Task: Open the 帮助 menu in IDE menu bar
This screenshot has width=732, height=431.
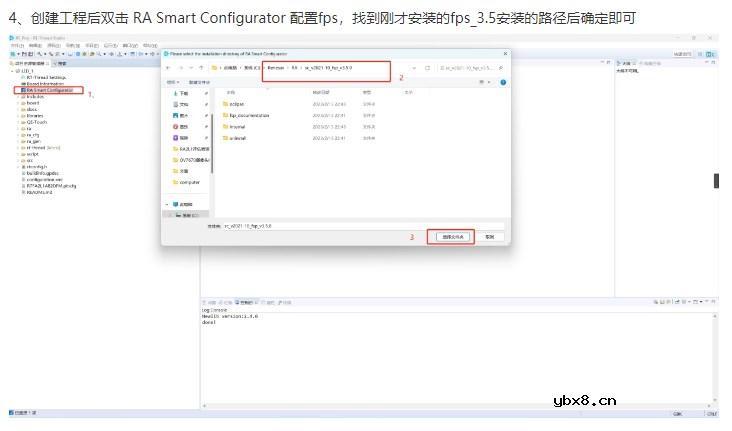Action: [150, 46]
